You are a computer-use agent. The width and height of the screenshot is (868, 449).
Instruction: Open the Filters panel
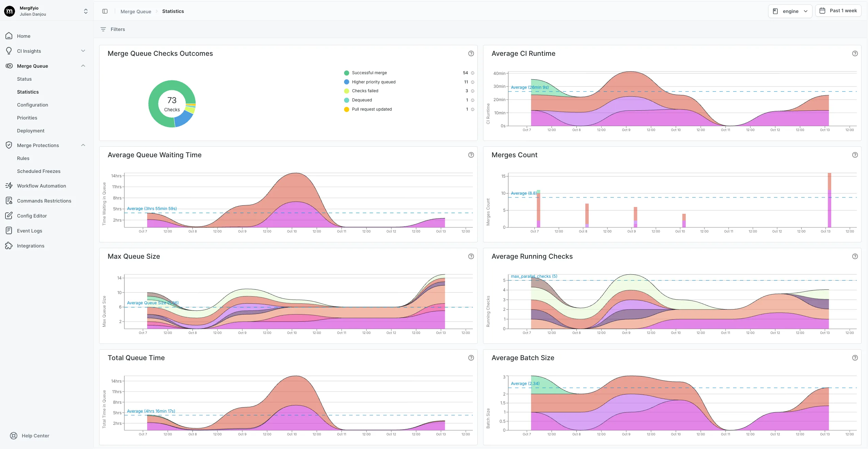(x=112, y=29)
